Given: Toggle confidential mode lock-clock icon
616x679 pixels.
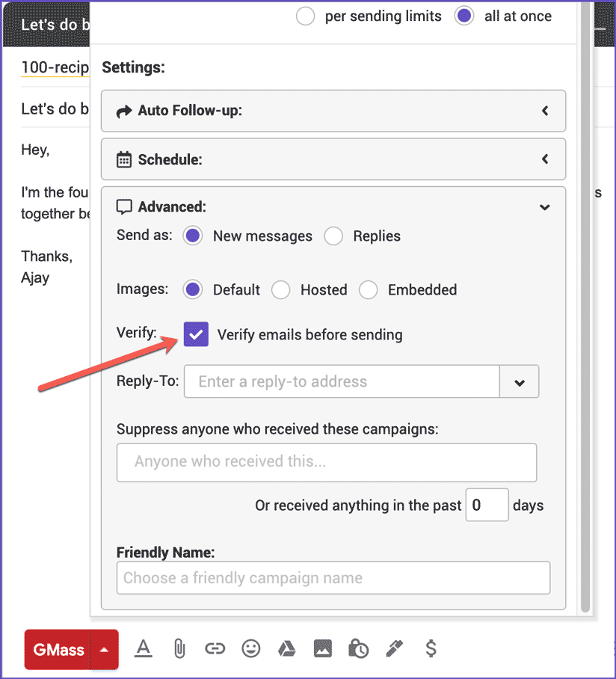Looking at the screenshot, I should coord(359,649).
